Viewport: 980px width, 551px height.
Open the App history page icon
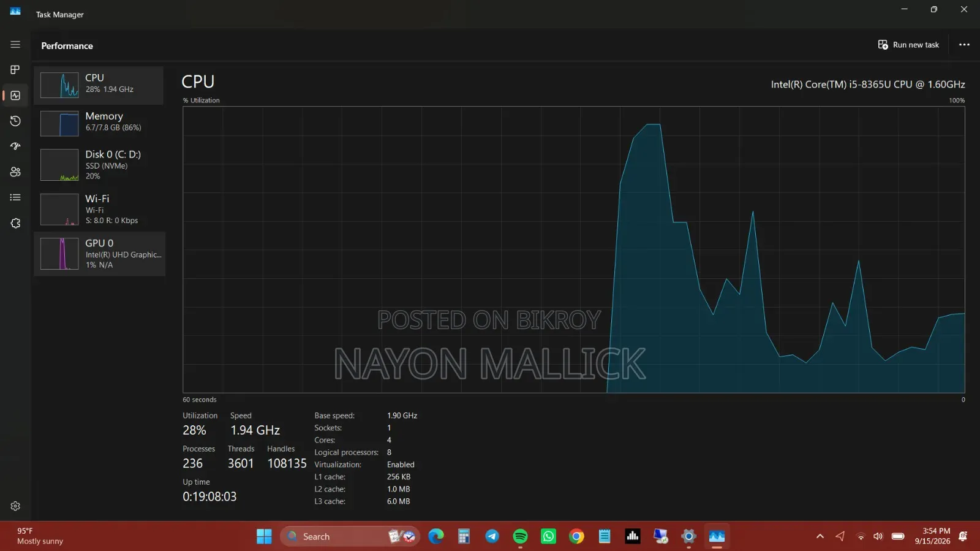(x=15, y=121)
